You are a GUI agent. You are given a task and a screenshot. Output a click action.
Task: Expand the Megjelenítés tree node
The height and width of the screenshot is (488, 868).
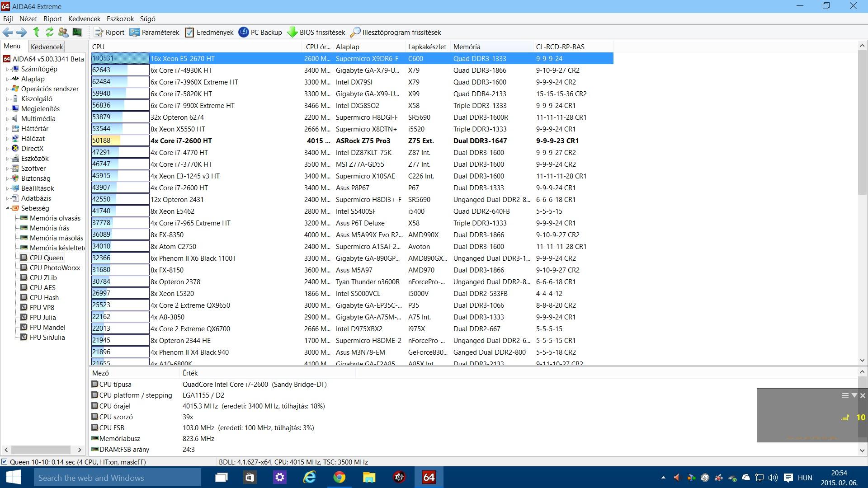(7, 109)
